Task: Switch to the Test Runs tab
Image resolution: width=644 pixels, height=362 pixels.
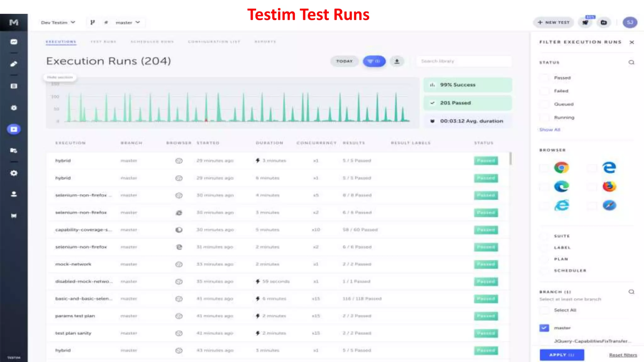Action: [103, 42]
